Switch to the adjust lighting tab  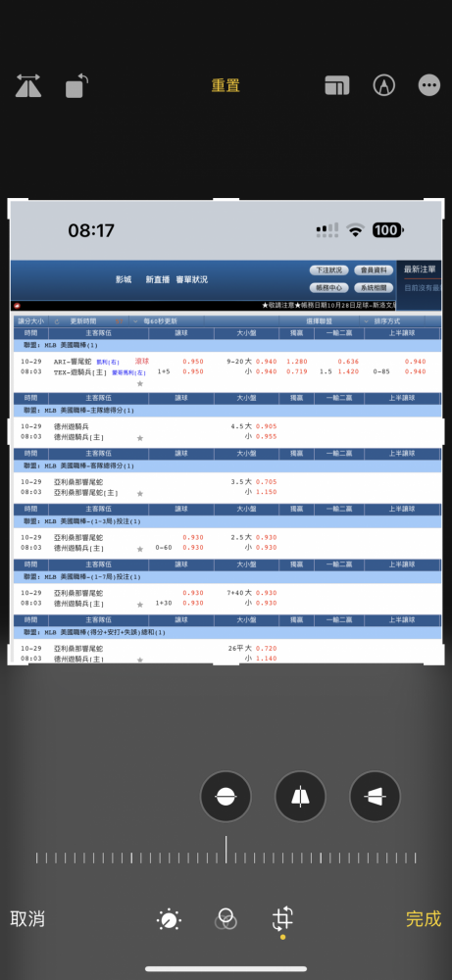169,919
